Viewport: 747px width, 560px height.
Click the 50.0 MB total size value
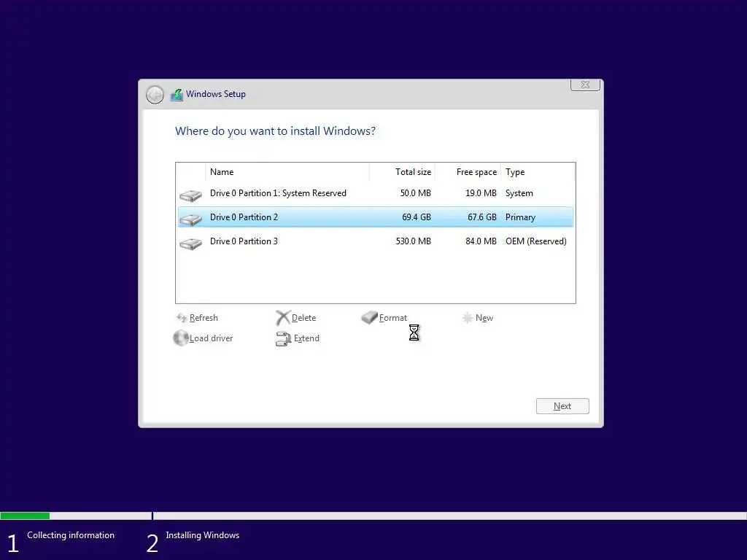(415, 193)
